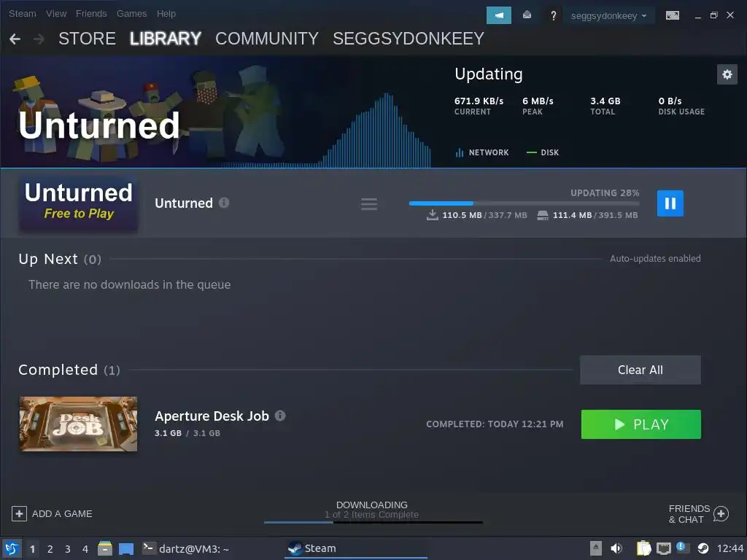Open the Friends menu

[x=91, y=13]
